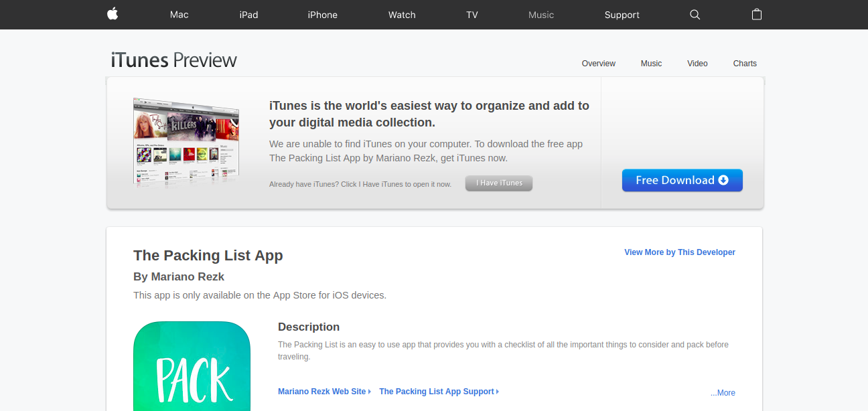The width and height of the screenshot is (868, 411).
Task: Click the By Mariano Rezk text
Action: 179,276
